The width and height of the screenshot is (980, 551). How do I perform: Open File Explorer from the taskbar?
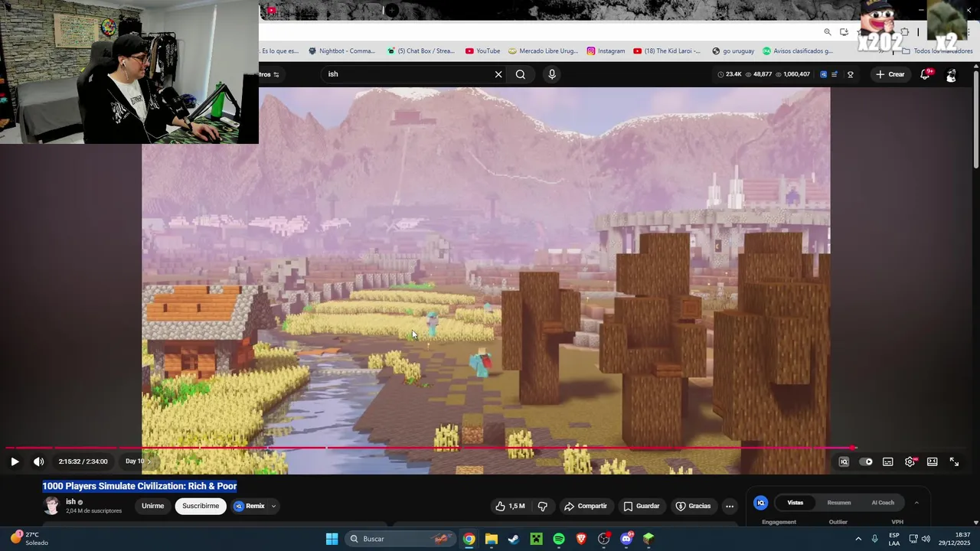coord(492,539)
